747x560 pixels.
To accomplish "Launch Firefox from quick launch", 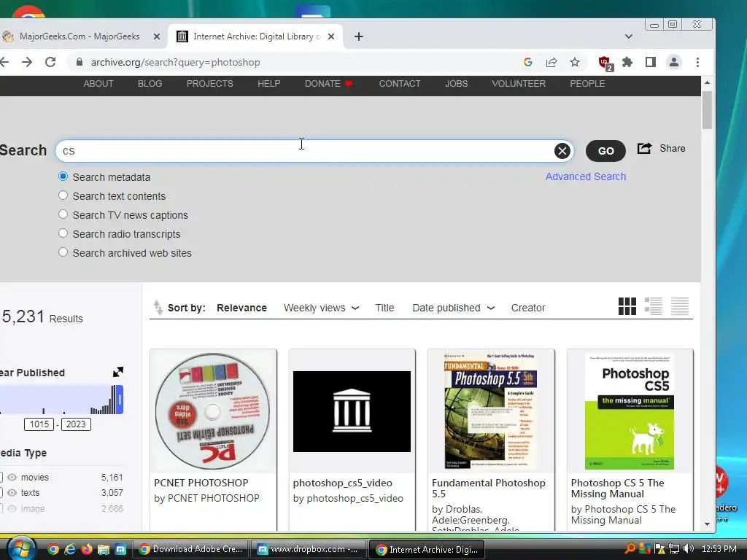I will [x=87, y=550].
